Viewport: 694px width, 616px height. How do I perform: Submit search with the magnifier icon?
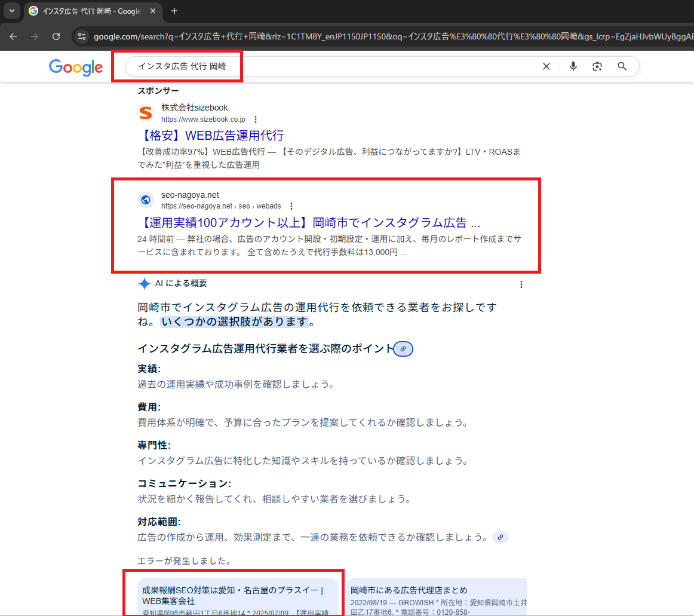pyautogui.click(x=622, y=66)
